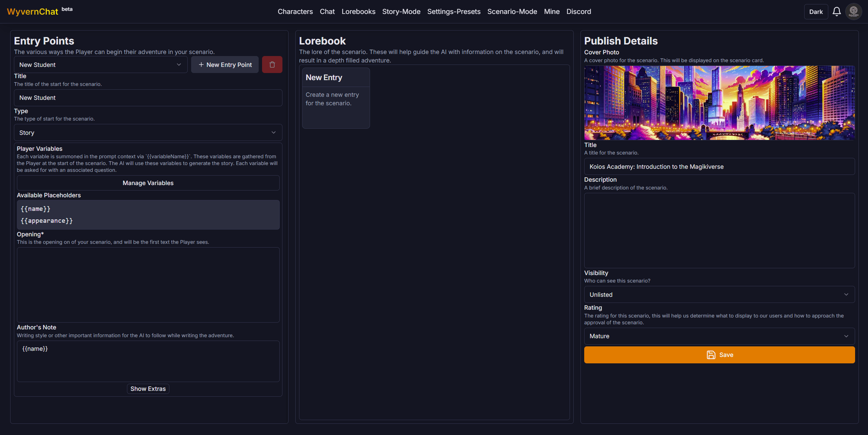Image resolution: width=868 pixels, height=435 pixels.
Task: Select the {{appearance}} placeholder
Action: coord(47,221)
